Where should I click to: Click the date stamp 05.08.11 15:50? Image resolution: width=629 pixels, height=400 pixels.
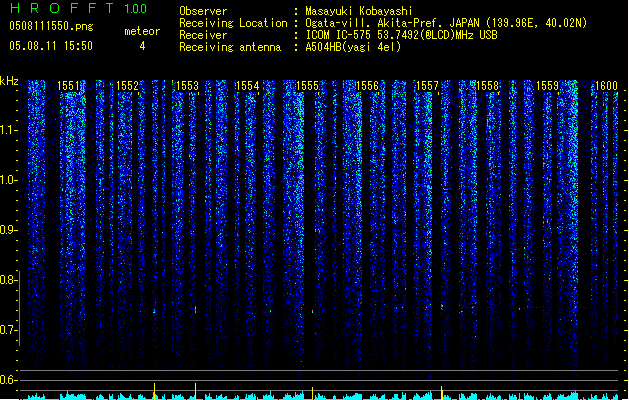(x=51, y=46)
